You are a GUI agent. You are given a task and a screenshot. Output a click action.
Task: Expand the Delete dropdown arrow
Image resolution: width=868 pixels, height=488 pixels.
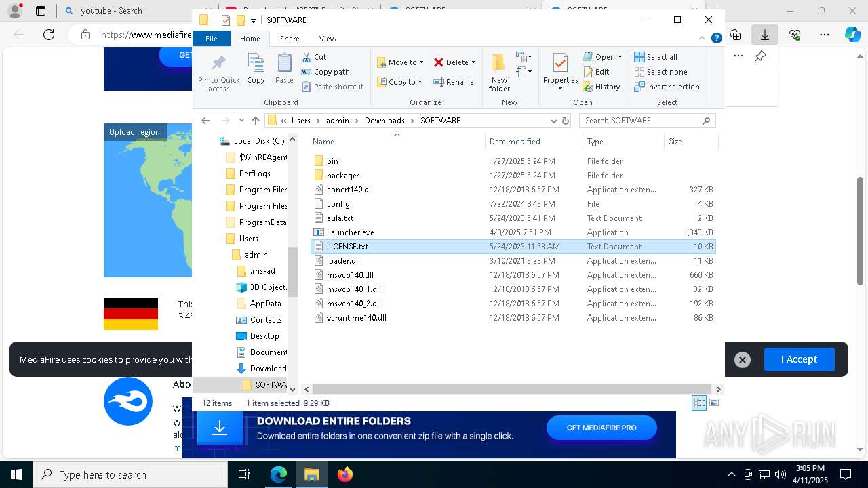click(x=473, y=62)
